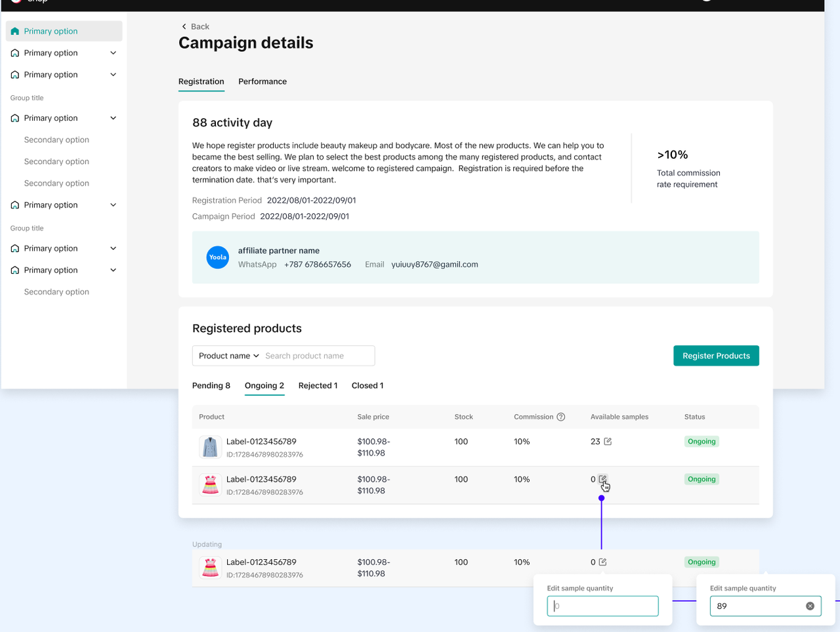Open the Pending 8 tab
Viewport: 840px width, 632px height.
pos(211,385)
